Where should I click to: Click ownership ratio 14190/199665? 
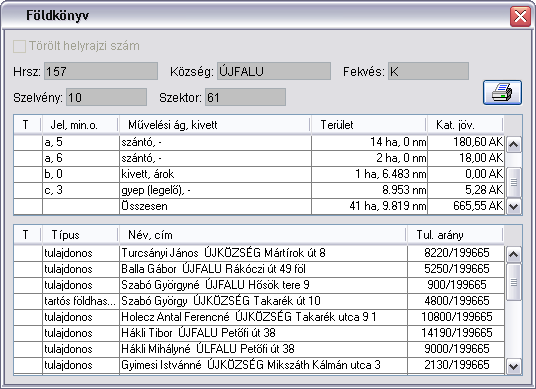456,333
